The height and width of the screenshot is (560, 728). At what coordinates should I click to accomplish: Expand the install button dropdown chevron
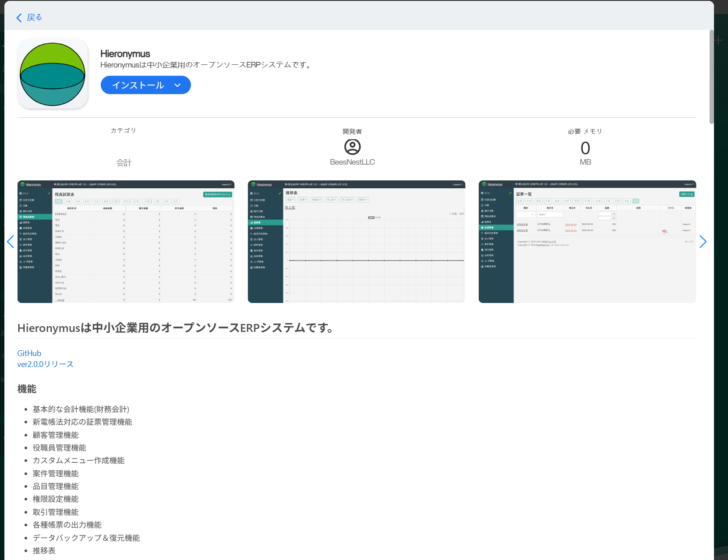pos(177,85)
